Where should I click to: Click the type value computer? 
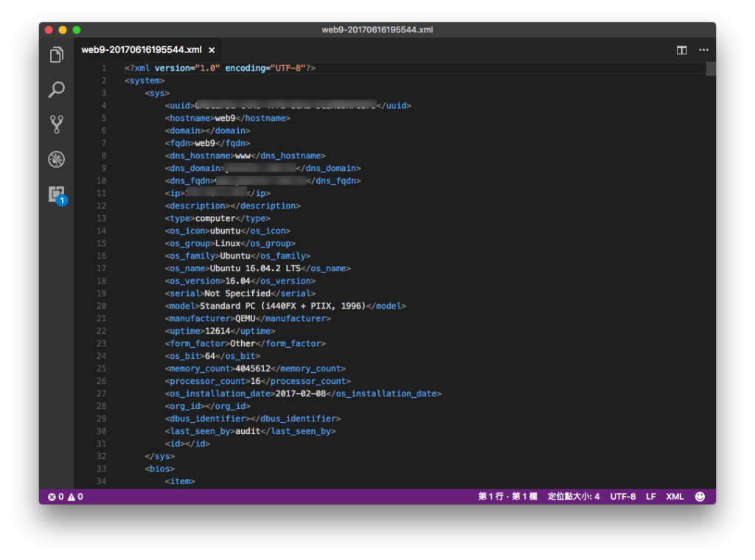pos(215,218)
